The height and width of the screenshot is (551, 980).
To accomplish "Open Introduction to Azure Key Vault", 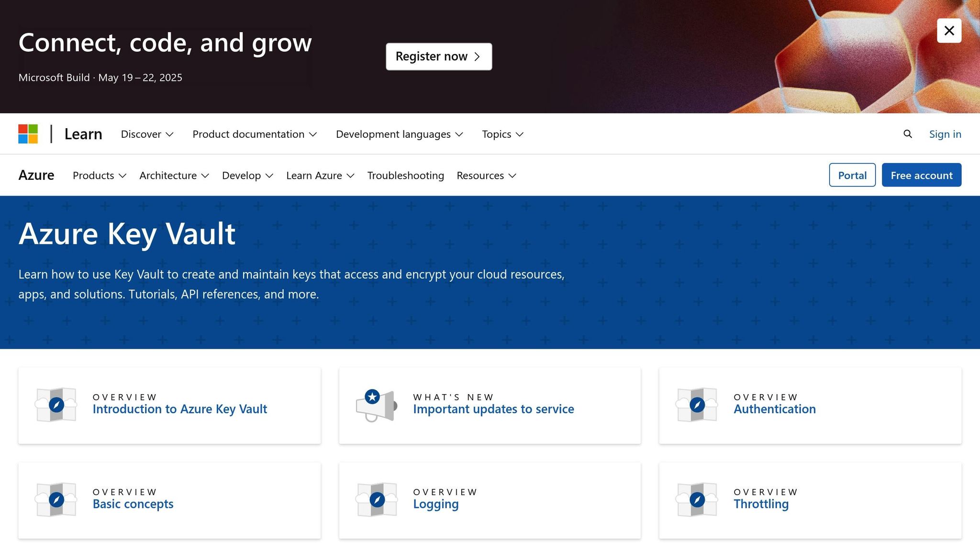I will click(x=180, y=409).
